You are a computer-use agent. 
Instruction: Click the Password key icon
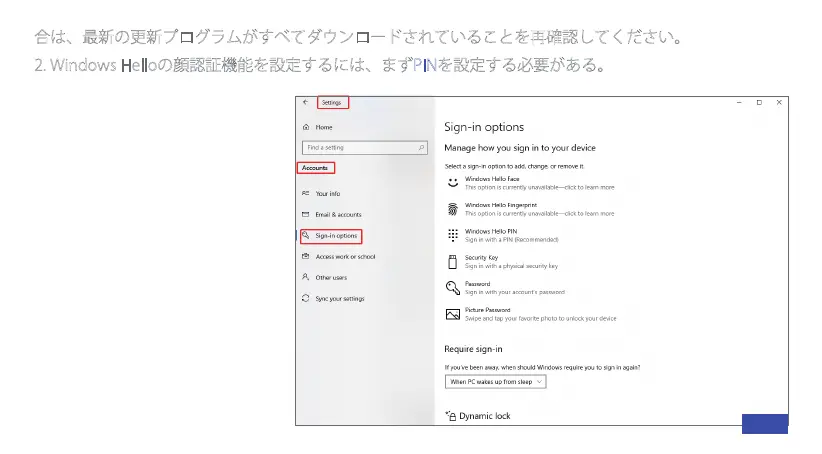(453, 288)
